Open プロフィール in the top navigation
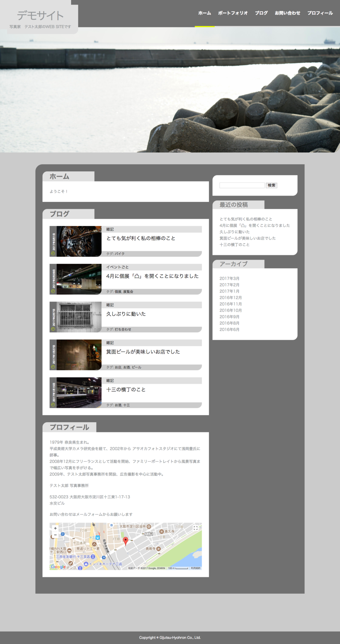This screenshot has width=340, height=644. click(320, 13)
